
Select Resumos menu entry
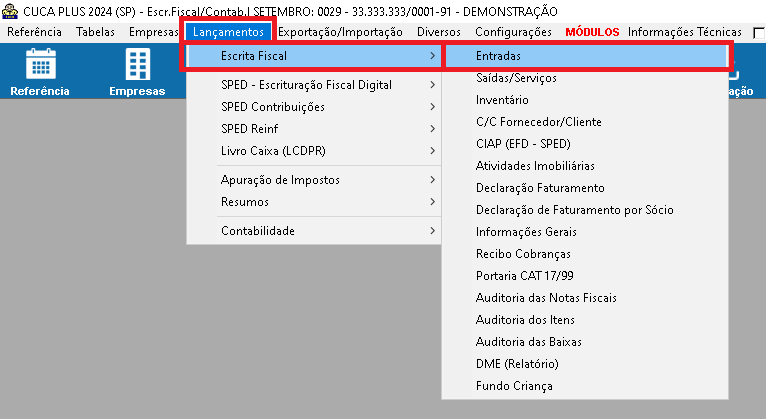point(314,202)
